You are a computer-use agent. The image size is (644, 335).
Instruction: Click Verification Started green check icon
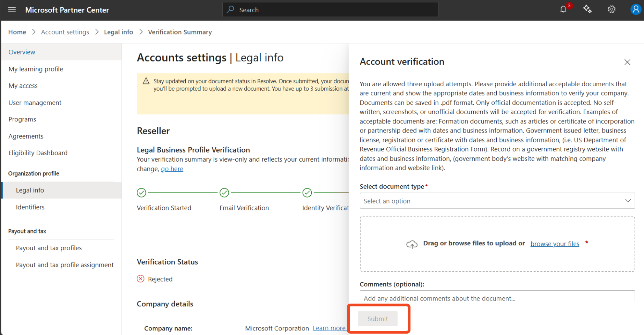point(141,193)
